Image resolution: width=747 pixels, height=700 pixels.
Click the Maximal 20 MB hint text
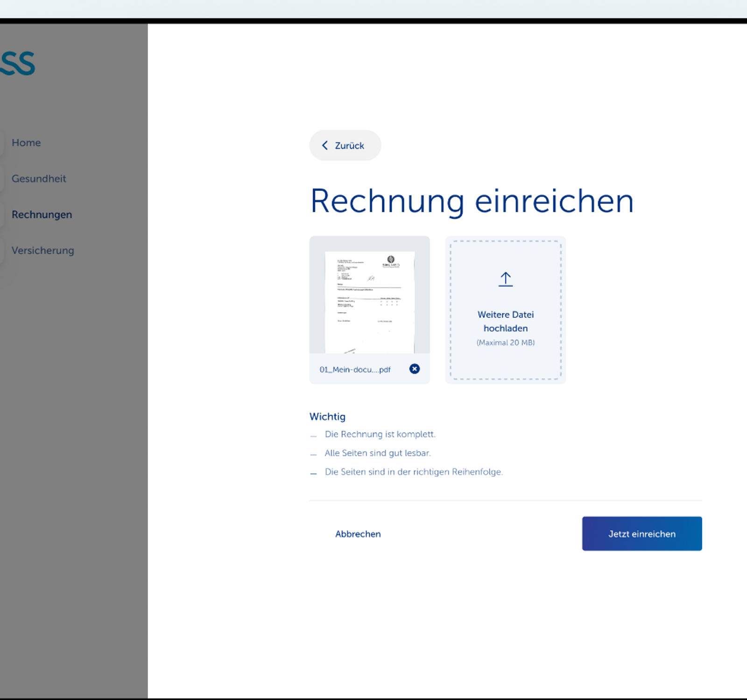(505, 343)
